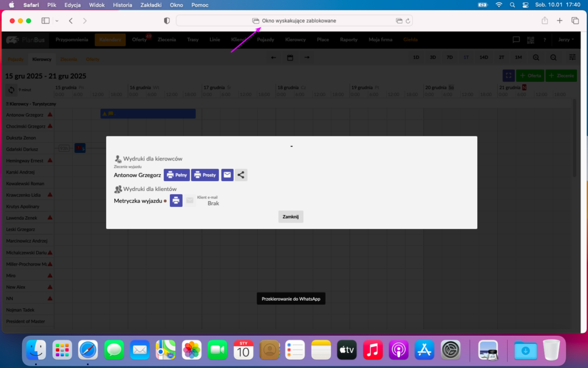Open the Jerzy user dropdown
This screenshot has width=588, height=368.
566,40
